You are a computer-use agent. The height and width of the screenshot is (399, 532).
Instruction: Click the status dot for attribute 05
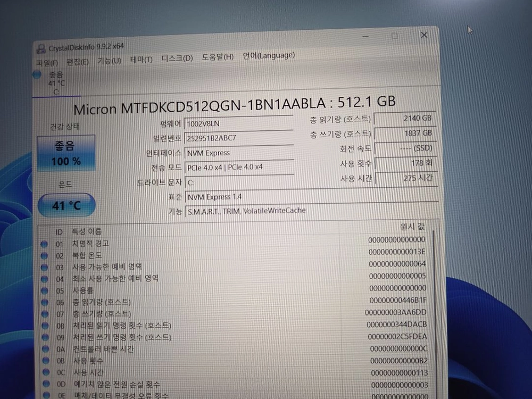point(45,290)
